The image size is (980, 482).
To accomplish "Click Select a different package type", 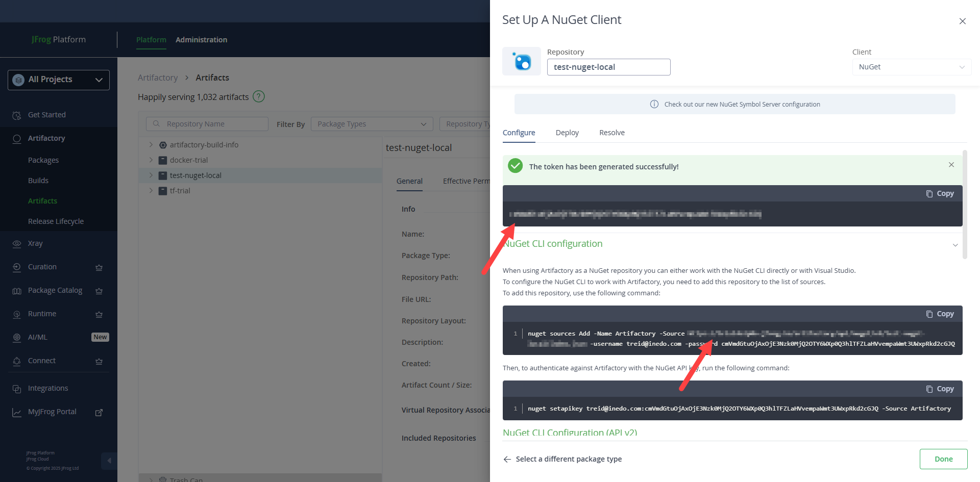I will click(569, 459).
